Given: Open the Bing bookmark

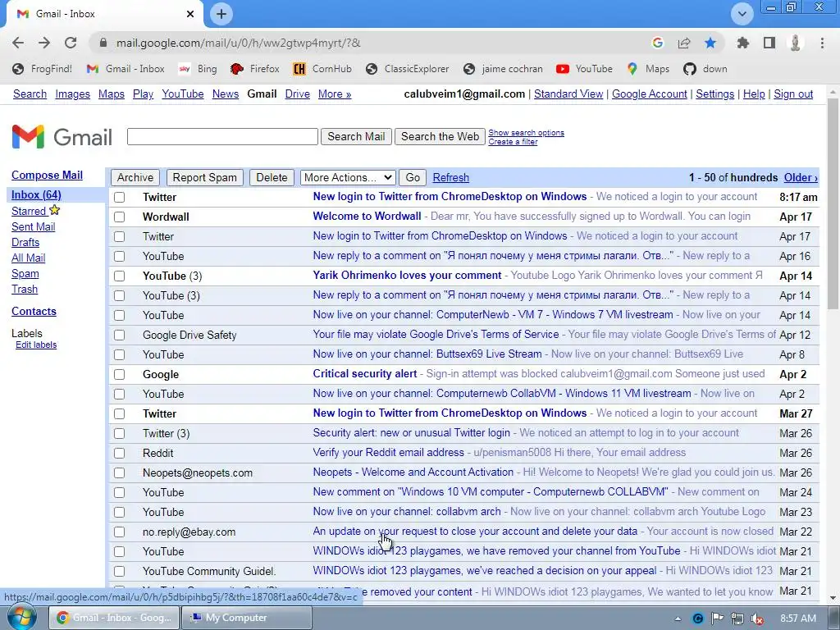Looking at the screenshot, I should click(x=198, y=69).
